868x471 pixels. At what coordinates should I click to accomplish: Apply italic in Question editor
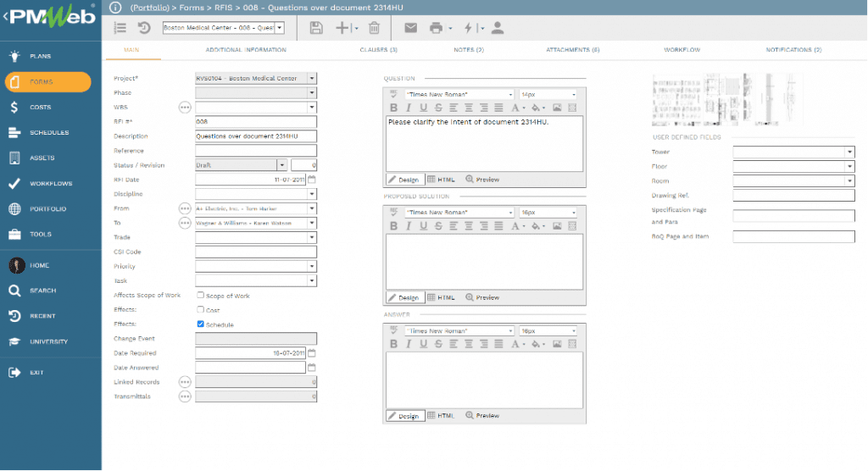[x=409, y=108]
